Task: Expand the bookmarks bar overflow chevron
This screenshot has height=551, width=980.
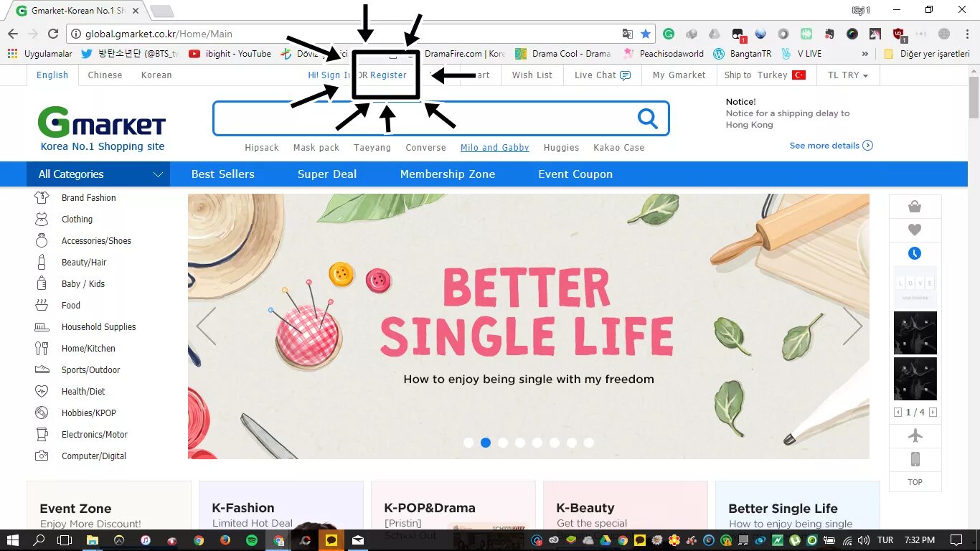Action: point(865,54)
